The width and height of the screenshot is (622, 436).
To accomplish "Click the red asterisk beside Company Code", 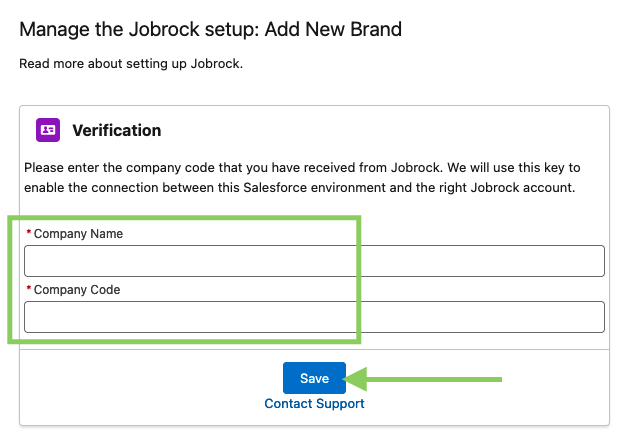I will [28, 289].
